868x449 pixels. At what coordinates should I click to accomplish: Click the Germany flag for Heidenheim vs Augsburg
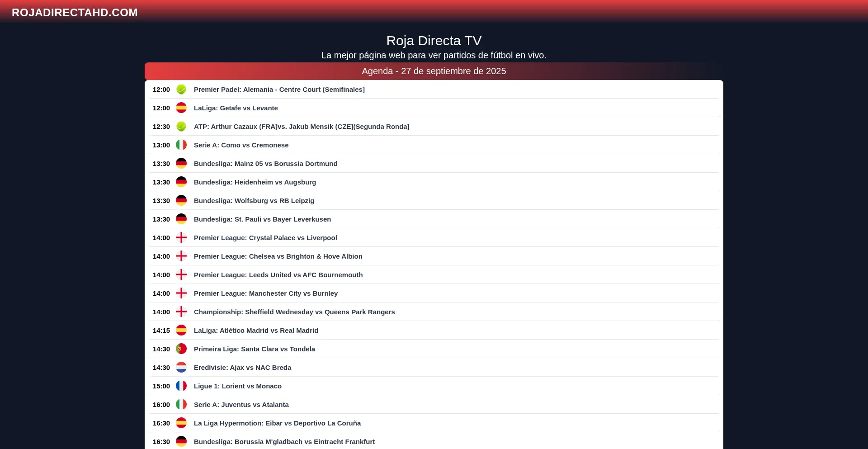[x=181, y=182]
